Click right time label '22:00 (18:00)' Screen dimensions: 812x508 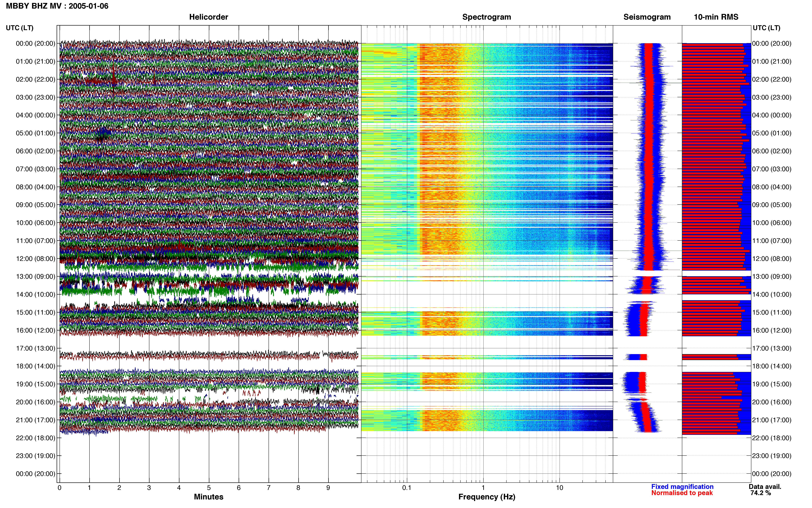772,438
